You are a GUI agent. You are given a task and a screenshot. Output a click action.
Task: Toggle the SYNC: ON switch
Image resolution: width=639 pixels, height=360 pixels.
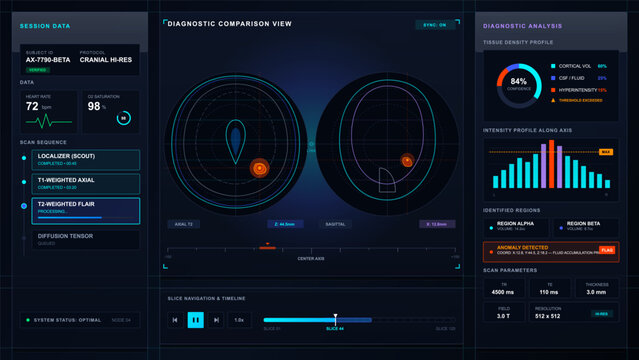tap(434, 25)
